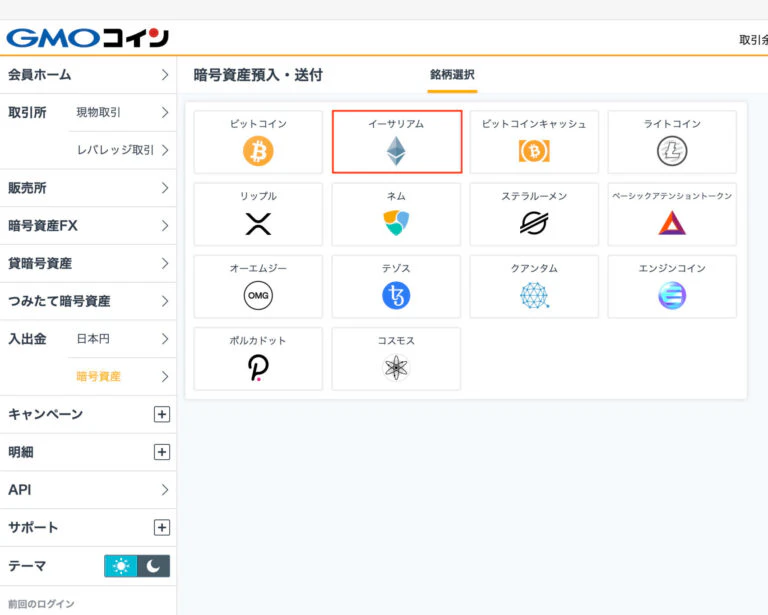The width and height of the screenshot is (768, 615).
Task: Click the ビットコインキャッシュ label
Action: (534, 124)
